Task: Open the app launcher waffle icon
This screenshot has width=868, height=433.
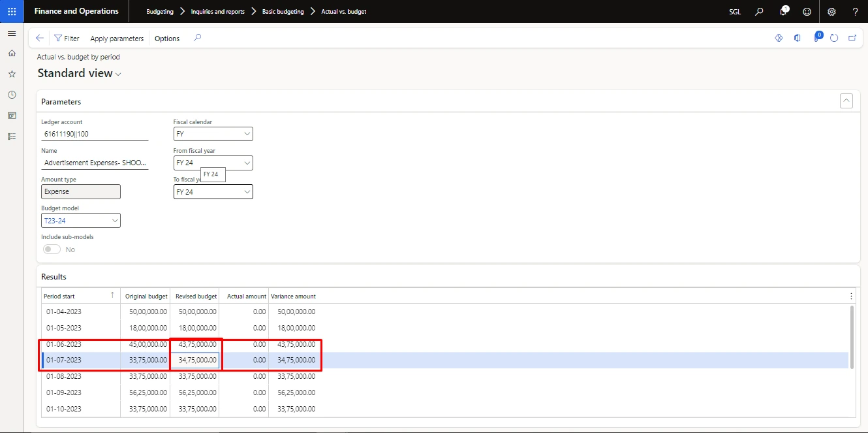Action: click(x=12, y=11)
